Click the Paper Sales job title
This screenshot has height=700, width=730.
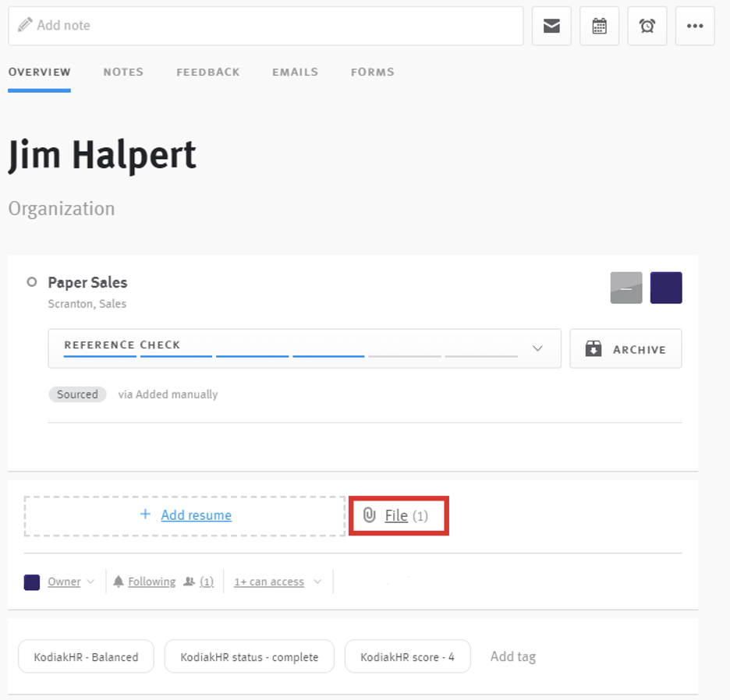coord(87,282)
